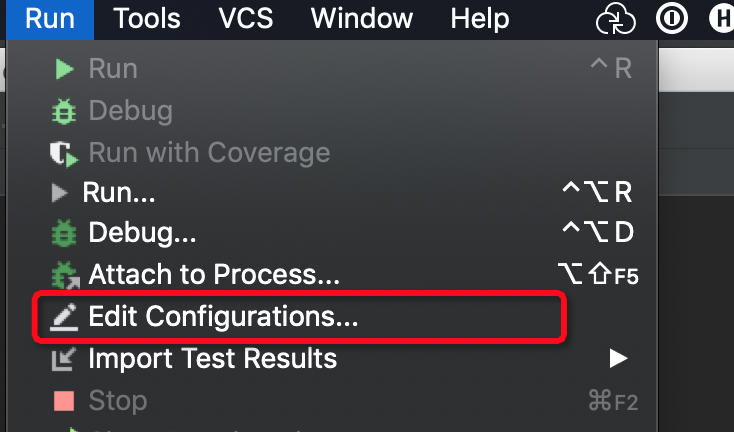Open the VCS menu

(245, 18)
